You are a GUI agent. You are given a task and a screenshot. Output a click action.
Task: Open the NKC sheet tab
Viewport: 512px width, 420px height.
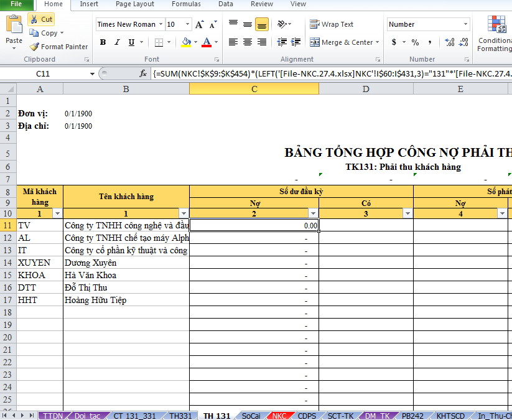pyautogui.click(x=279, y=416)
